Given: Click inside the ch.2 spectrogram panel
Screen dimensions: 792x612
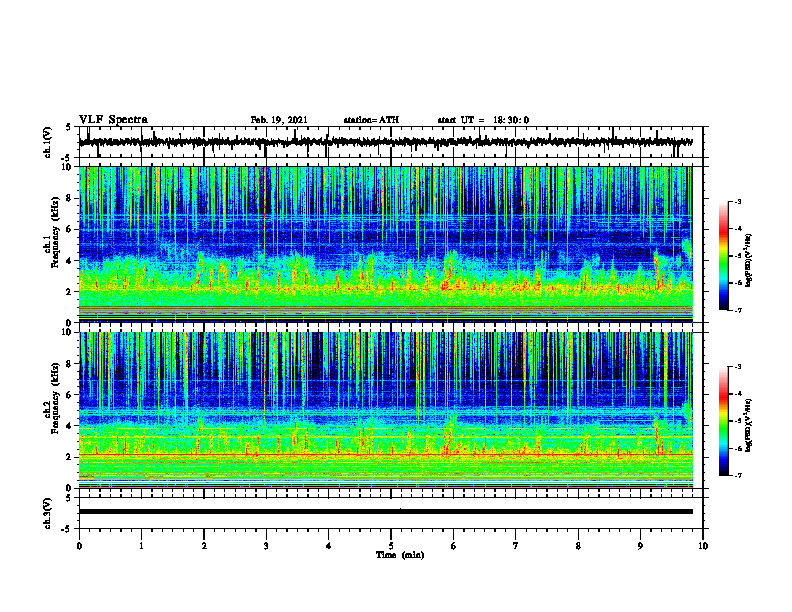Looking at the screenshot, I should (x=386, y=410).
